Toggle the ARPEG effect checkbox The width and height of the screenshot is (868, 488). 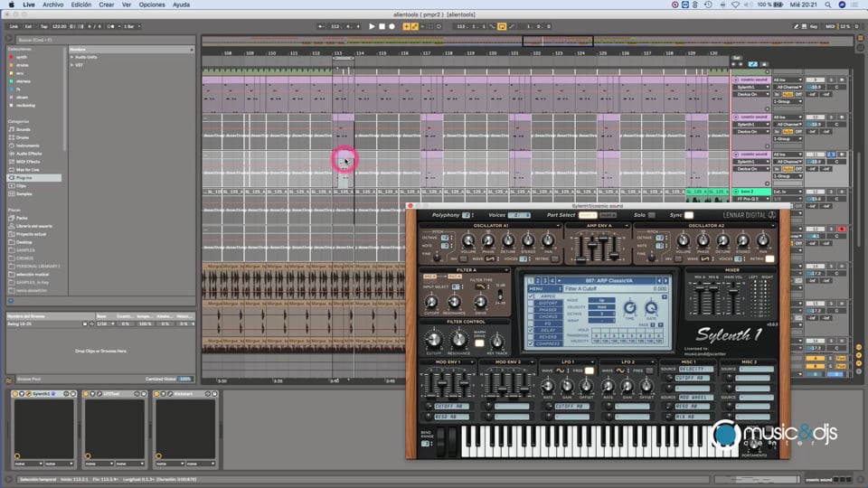[x=532, y=296]
